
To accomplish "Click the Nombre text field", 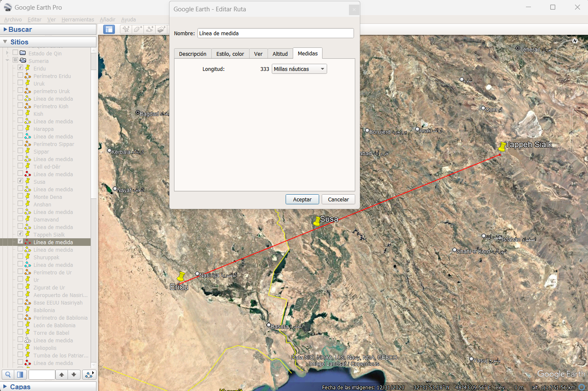I will click(x=276, y=33).
